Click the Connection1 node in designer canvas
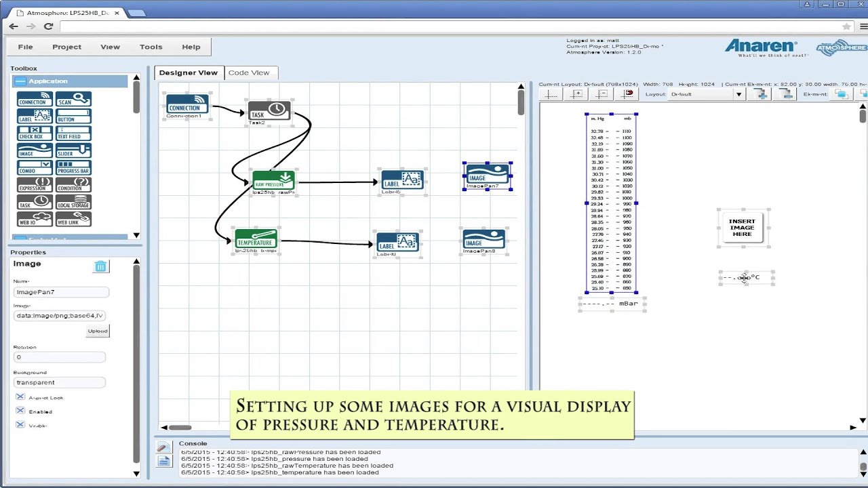Screen dimensions: 868x488 187,105
